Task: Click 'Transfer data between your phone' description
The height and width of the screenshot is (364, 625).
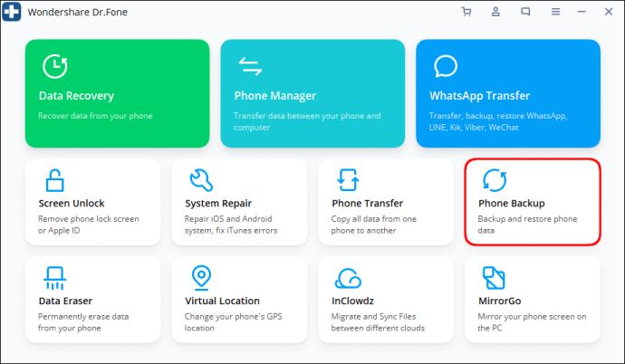Action: [x=307, y=121]
